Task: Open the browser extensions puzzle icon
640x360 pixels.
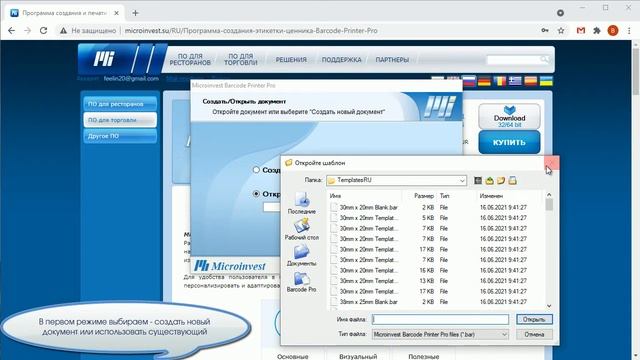Action: 597,31
